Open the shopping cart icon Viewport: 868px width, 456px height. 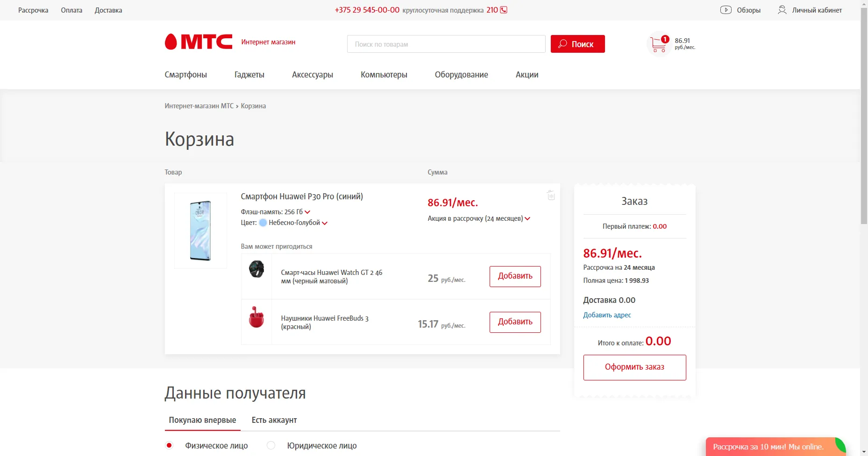pyautogui.click(x=659, y=44)
